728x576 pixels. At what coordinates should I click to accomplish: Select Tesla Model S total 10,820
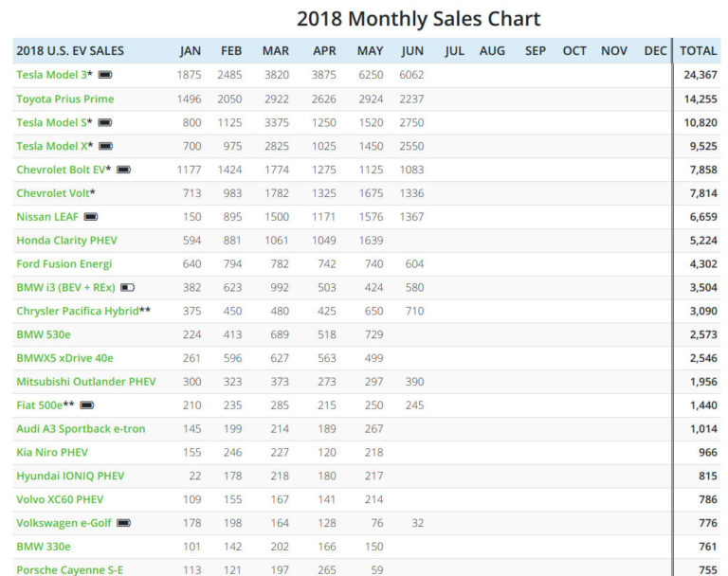point(701,122)
